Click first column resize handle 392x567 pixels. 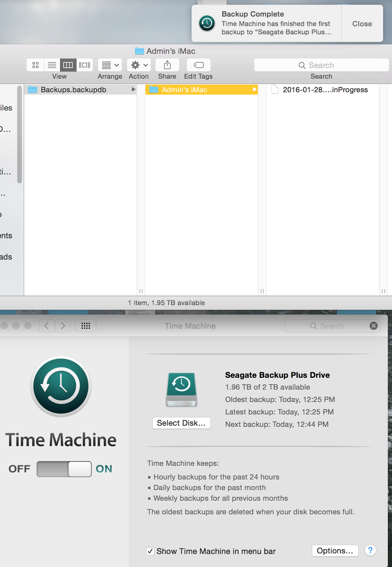tap(141, 291)
